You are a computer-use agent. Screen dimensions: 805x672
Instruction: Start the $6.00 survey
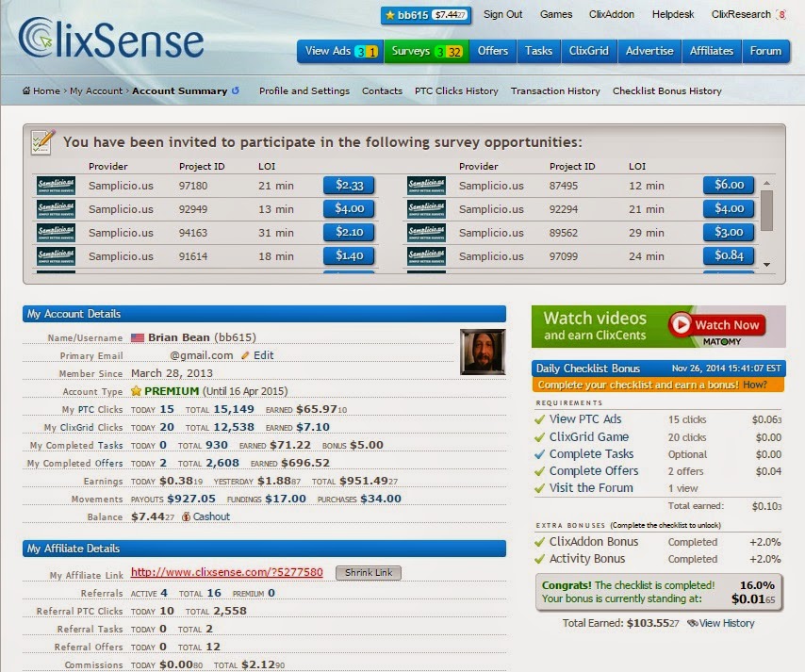click(x=729, y=185)
